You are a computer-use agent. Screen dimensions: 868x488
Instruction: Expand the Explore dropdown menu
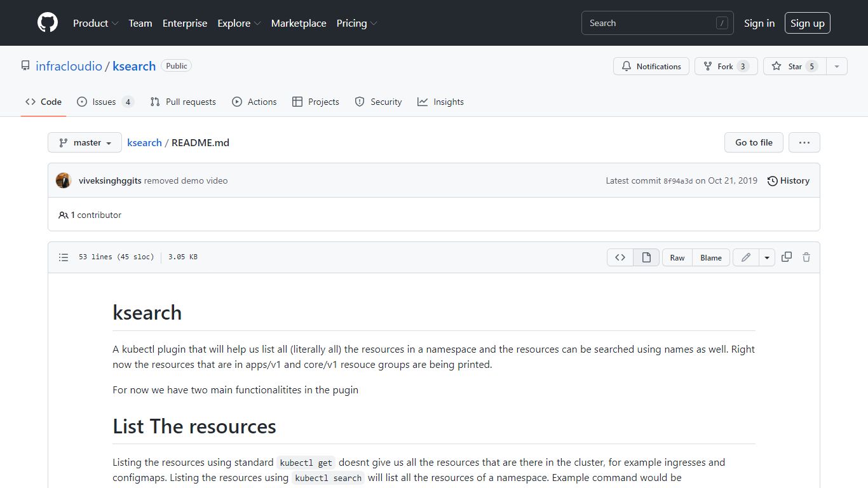click(x=239, y=23)
